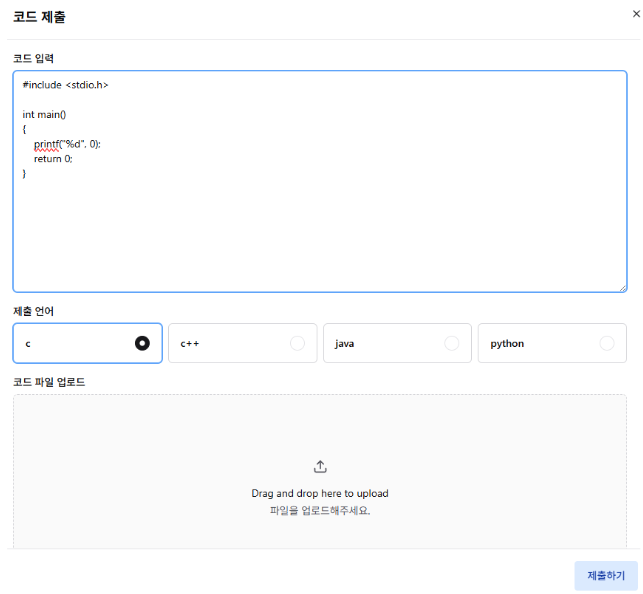Click the closing brace at the end of the code

pyautogui.click(x=25, y=174)
